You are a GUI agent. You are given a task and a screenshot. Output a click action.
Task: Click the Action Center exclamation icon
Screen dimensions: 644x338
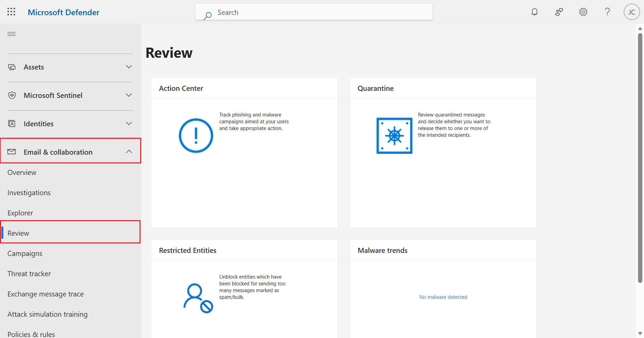196,135
